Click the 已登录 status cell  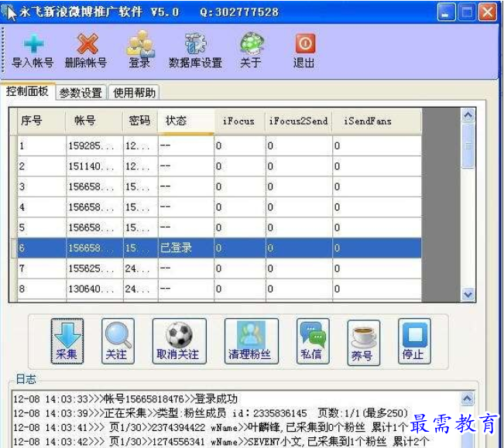pyautogui.click(x=186, y=248)
